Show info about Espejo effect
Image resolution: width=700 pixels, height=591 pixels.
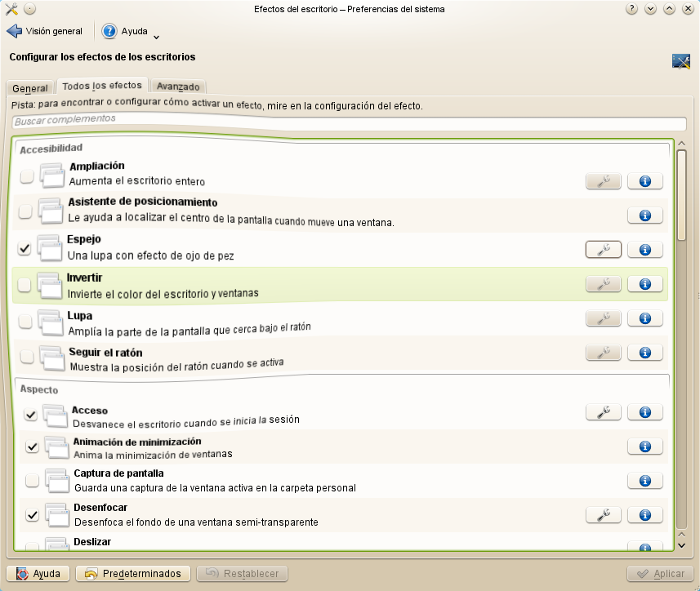[x=644, y=250]
